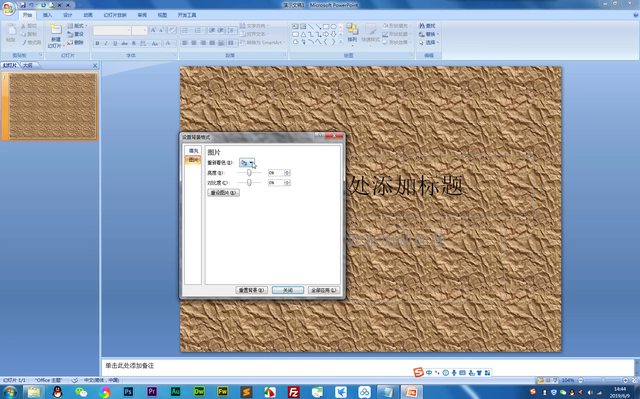Click the 重置背景 button

tap(251, 290)
